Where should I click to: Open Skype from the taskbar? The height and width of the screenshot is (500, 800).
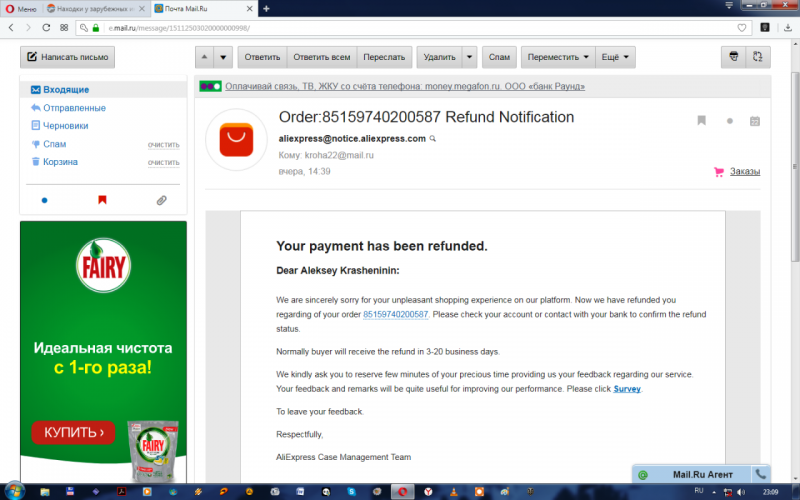pos(352,492)
